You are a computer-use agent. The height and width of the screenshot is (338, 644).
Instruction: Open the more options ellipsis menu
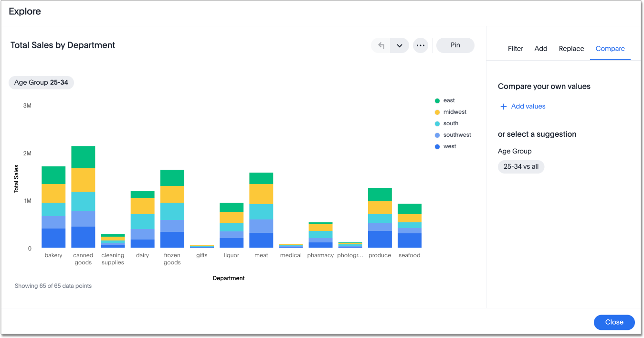(420, 45)
